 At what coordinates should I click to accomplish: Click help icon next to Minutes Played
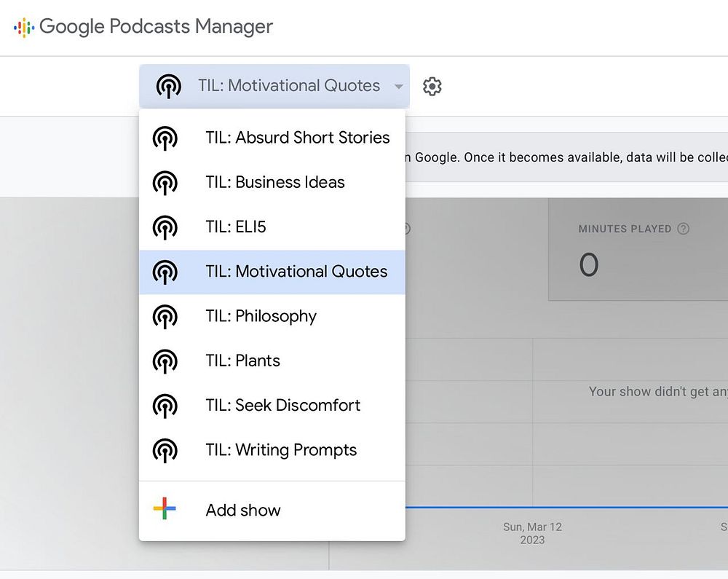pos(683,229)
